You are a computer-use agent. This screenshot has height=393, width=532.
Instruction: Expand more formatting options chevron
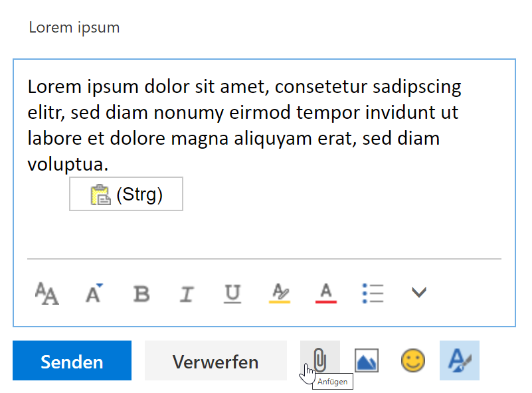419,292
